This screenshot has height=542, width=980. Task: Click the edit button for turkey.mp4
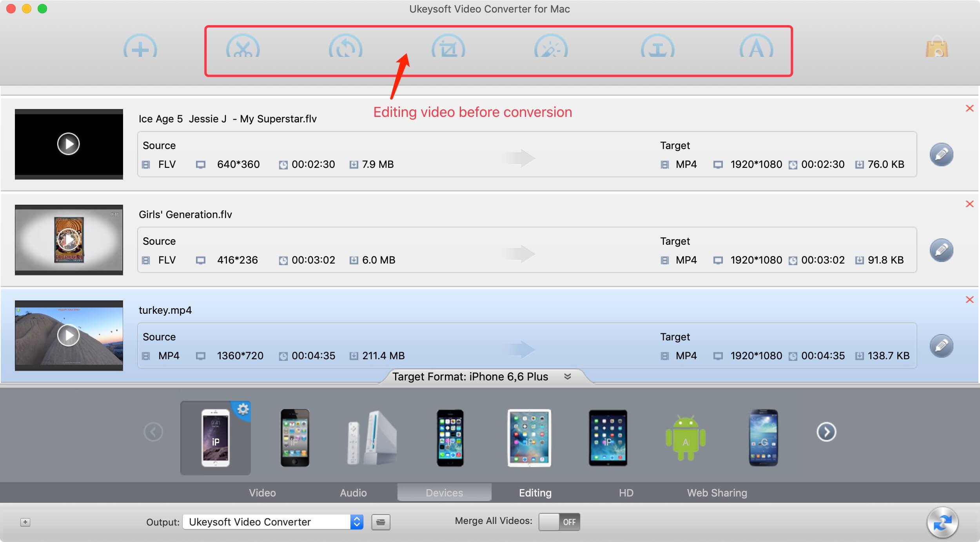click(942, 346)
